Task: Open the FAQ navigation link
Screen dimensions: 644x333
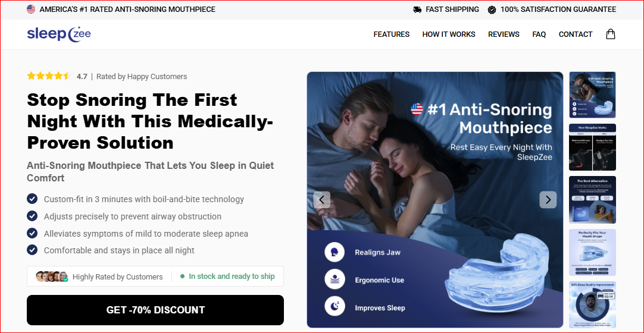Action: click(x=539, y=34)
